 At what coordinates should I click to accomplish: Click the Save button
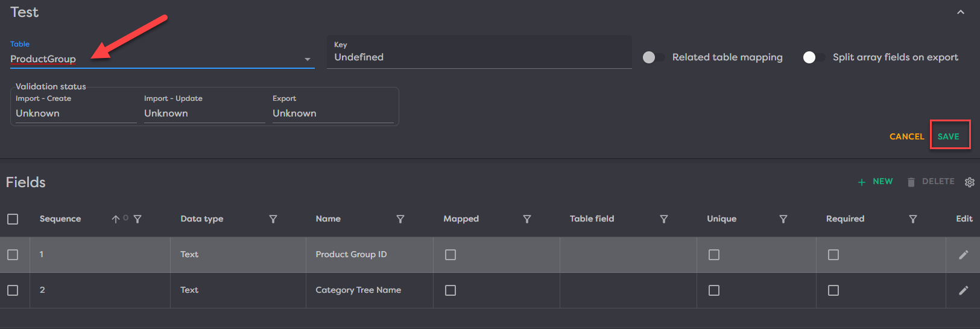[948, 136]
